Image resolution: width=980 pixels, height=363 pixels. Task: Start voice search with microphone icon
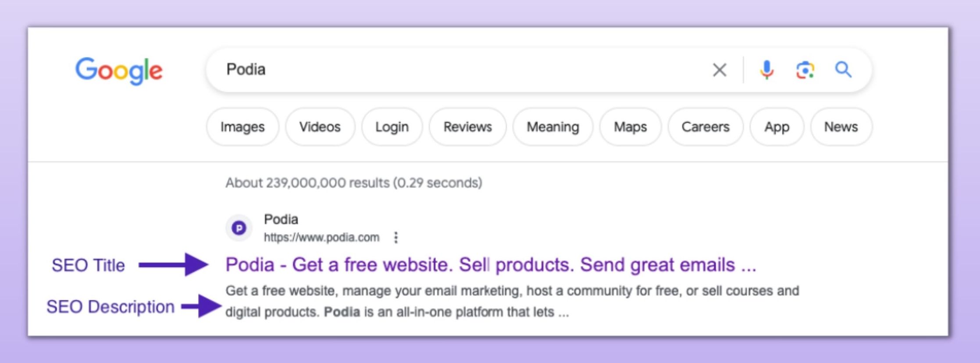click(x=766, y=70)
